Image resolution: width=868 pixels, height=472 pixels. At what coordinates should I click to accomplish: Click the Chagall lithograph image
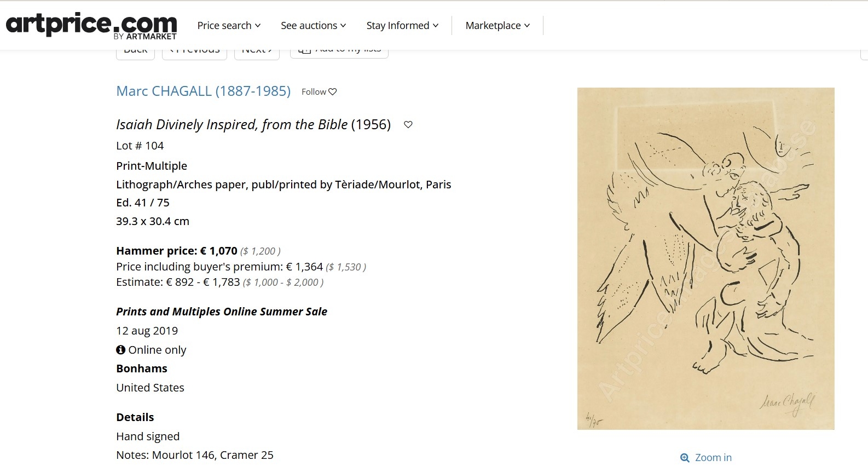coord(705,258)
